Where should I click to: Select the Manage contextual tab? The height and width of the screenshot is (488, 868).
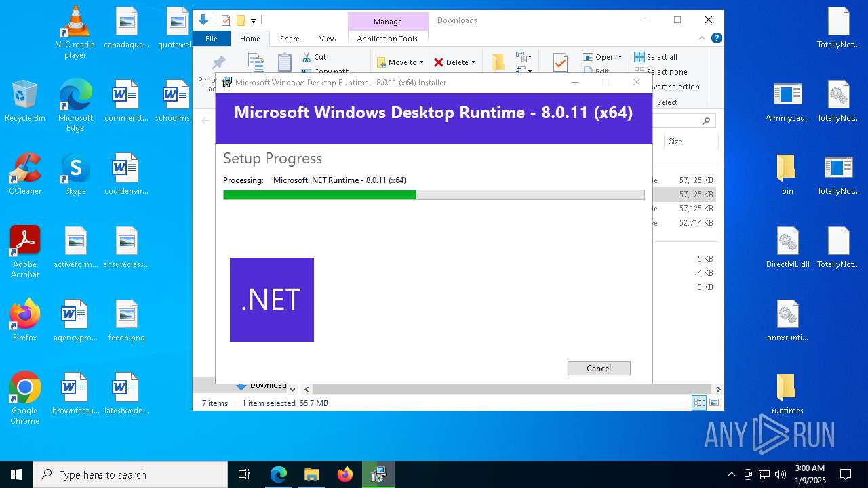pyautogui.click(x=388, y=22)
